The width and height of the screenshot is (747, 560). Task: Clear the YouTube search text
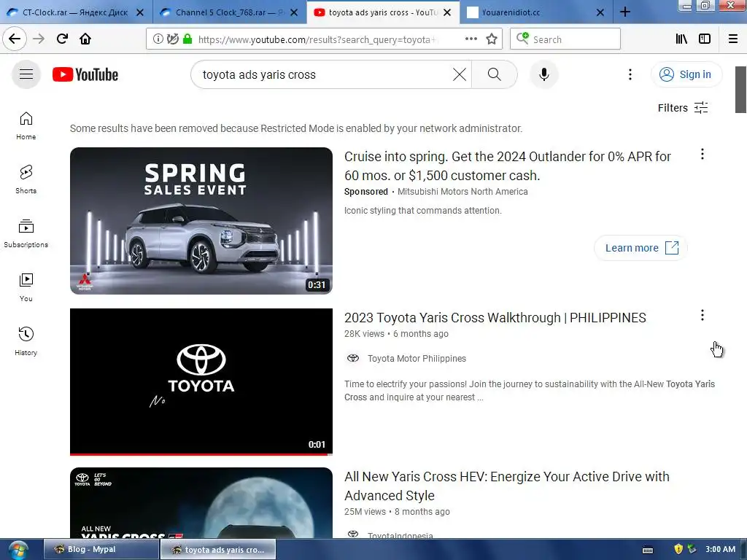click(x=460, y=74)
